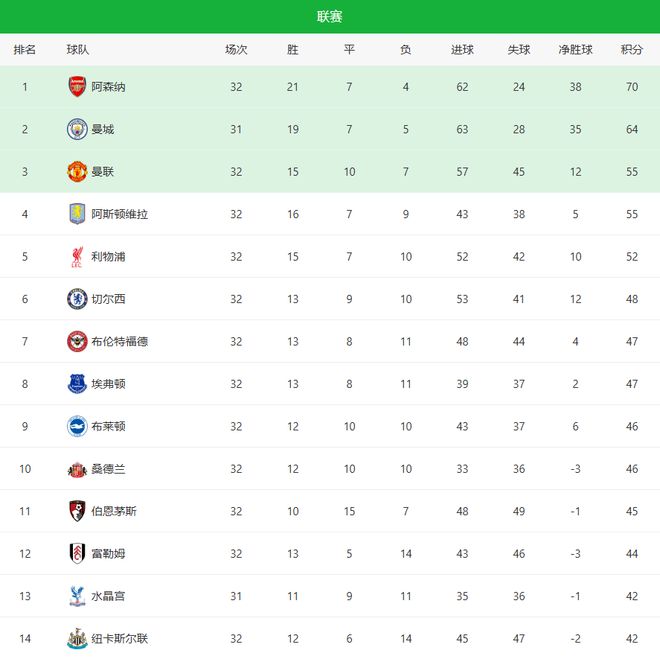The width and height of the screenshot is (660, 659).
Task: Click the Brighton crest icon
Action: pos(77,426)
